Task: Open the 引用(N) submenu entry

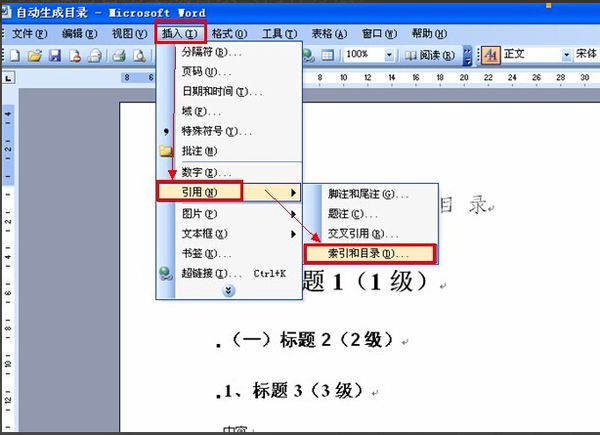Action: click(x=229, y=192)
